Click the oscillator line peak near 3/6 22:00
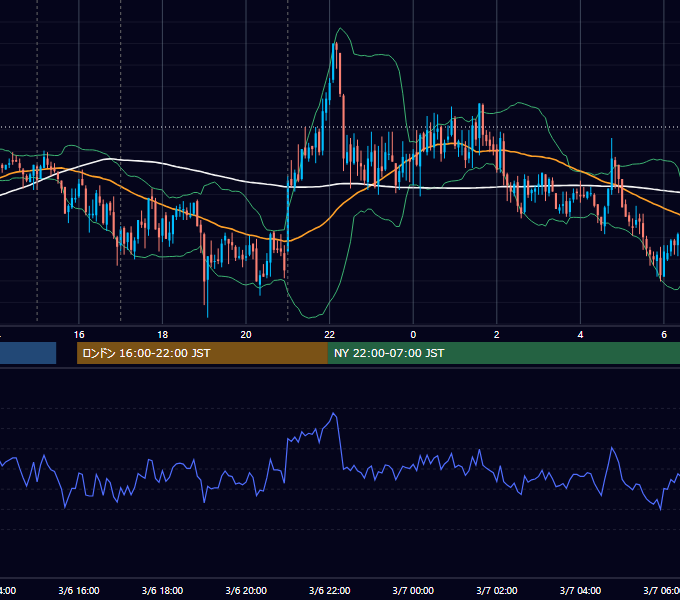Image resolution: width=680 pixels, height=600 pixels. coord(334,414)
